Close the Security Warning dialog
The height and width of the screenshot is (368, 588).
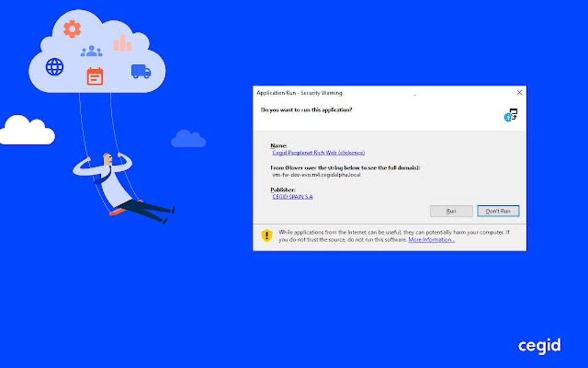click(x=519, y=92)
